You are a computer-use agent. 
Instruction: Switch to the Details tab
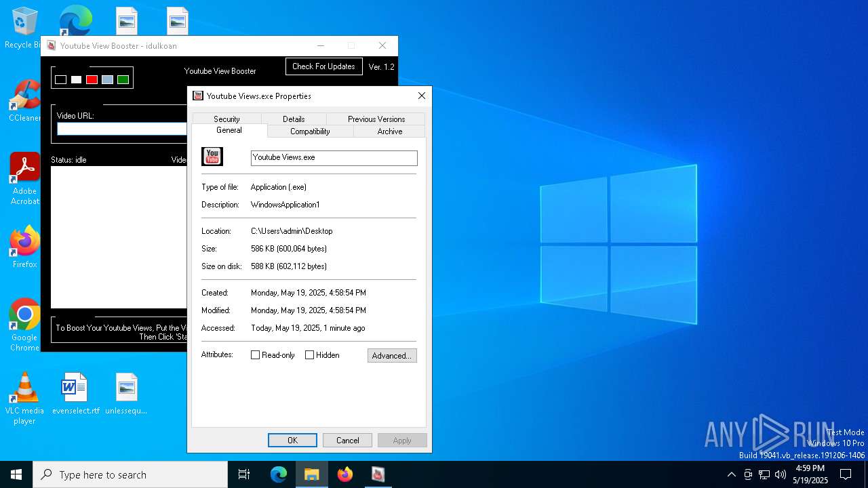294,119
